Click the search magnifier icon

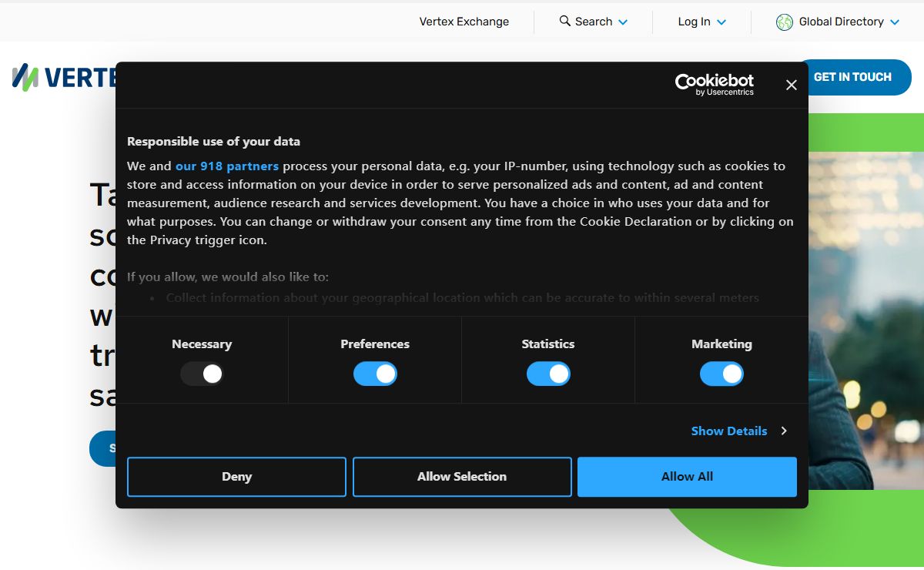pos(565,21)
